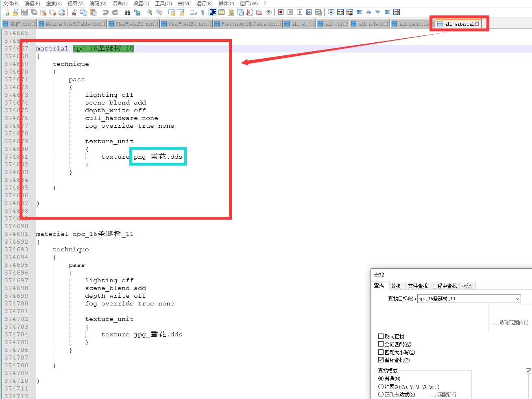Expand the 查找目标 combo box dropdown arrow

(517, 299)
